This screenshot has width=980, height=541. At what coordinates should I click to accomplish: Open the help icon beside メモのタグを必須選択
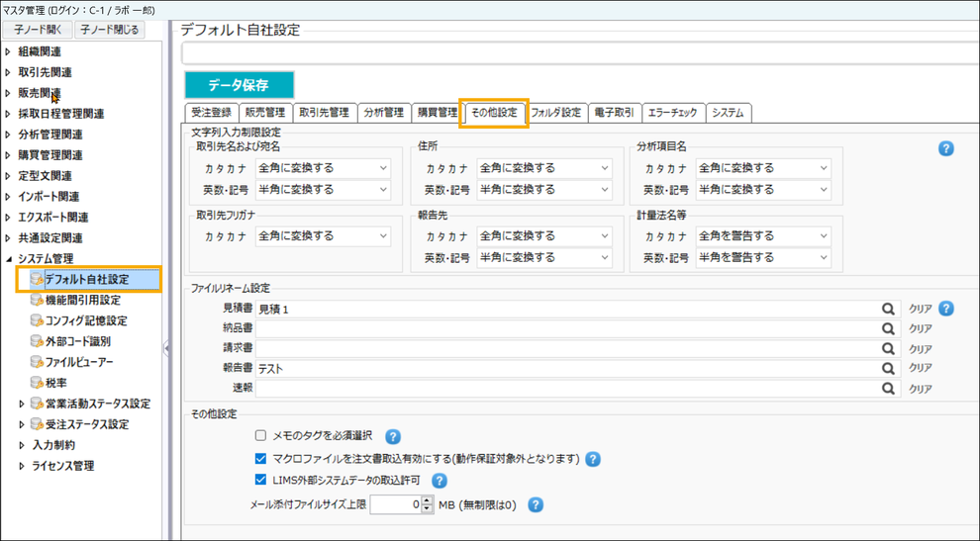[x=393, y=436]
